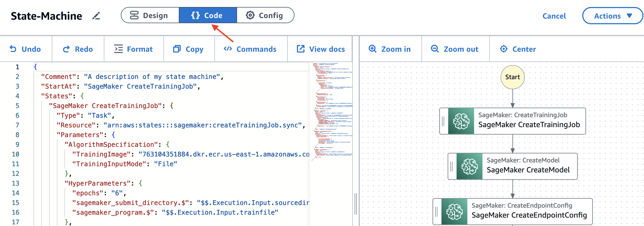
Task: Click the "Parameters" key on line 8
Action: (80, 135)
